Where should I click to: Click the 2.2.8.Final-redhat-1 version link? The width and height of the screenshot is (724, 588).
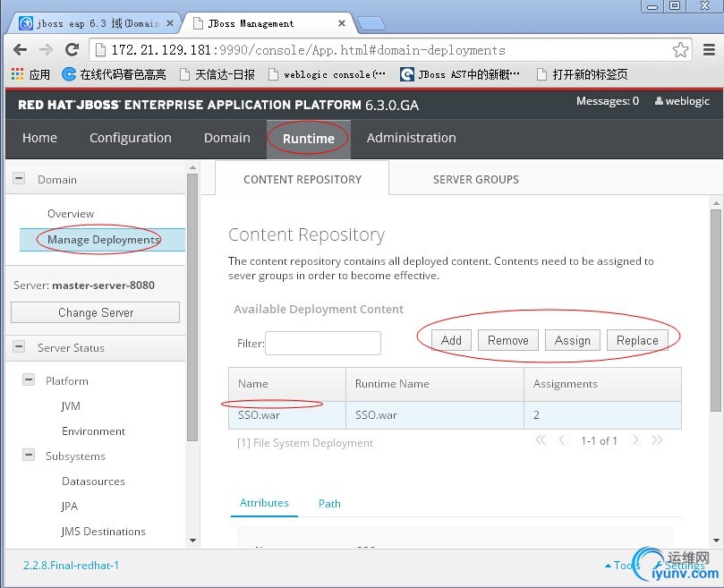pyautogui.click(x=71, y=565)
